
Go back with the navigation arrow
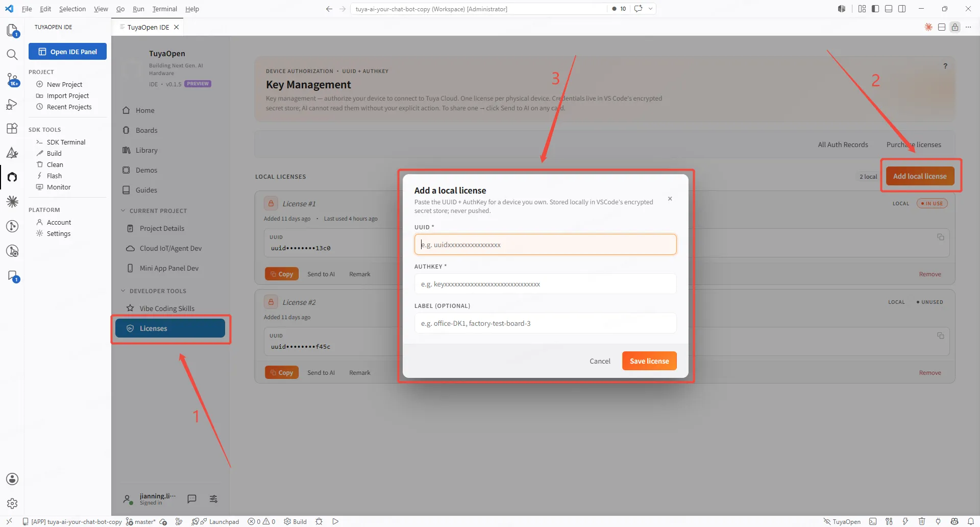(x=329, y=9)
